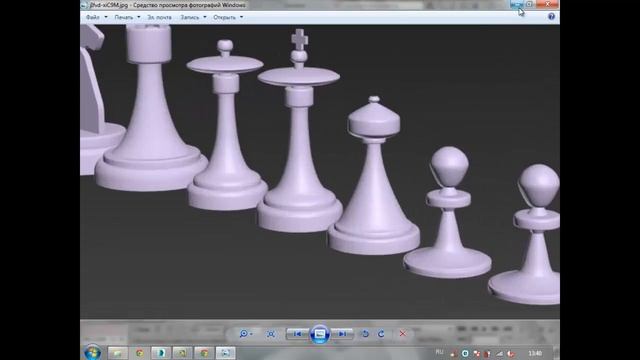This screenshot has width=640, height=360.
Task: Click the RU language indicator
Action: [440, 352]
